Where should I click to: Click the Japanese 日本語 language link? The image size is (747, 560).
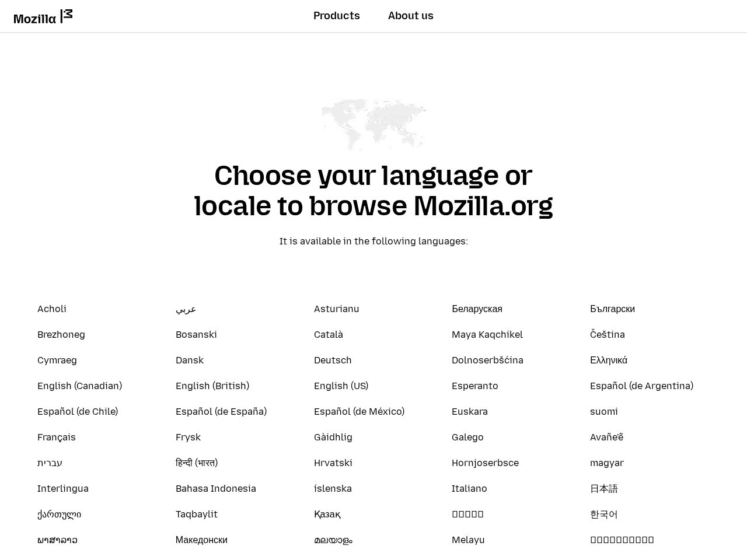tap(603, 488)
